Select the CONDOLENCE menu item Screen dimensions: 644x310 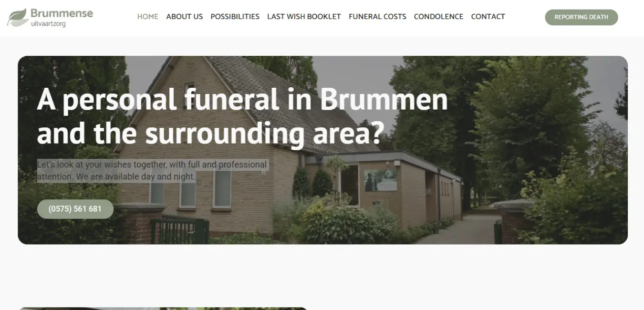[438, 17]
